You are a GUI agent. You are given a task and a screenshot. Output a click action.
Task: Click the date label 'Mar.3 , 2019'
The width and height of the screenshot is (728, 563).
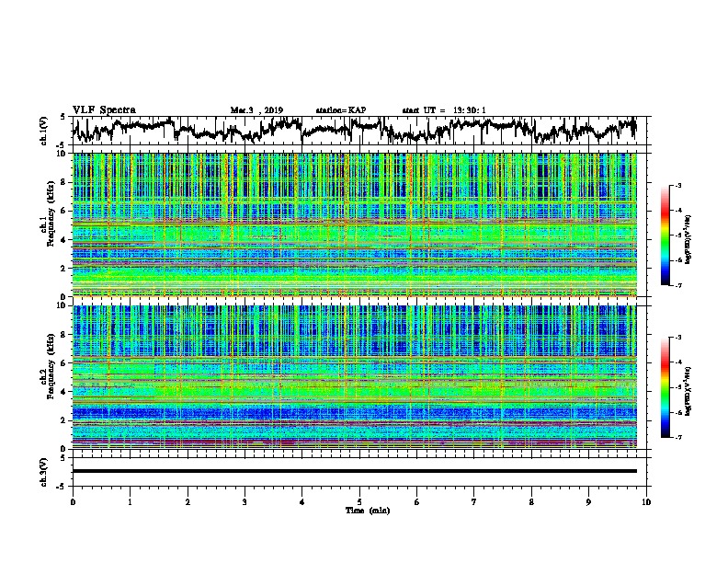click(256, 110)
